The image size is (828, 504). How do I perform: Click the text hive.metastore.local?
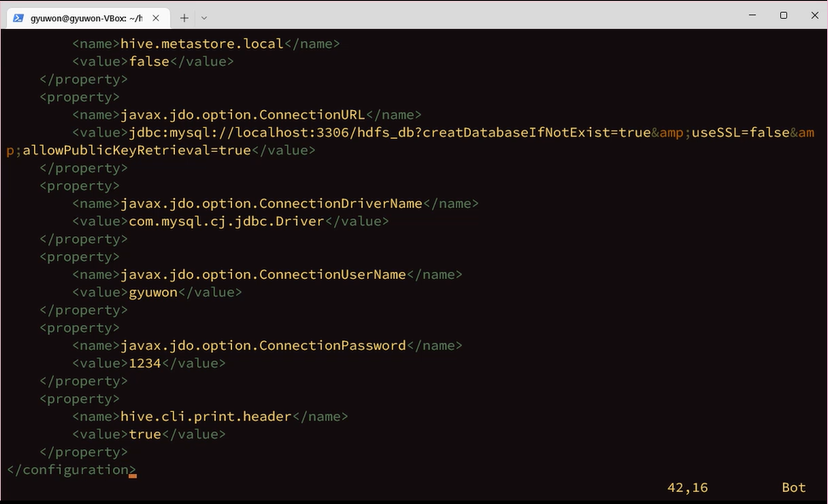(202, 43)
